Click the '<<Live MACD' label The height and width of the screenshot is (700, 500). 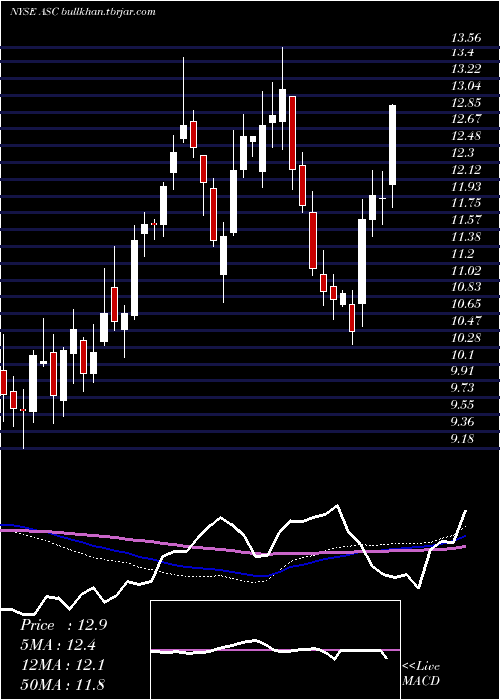421,674
